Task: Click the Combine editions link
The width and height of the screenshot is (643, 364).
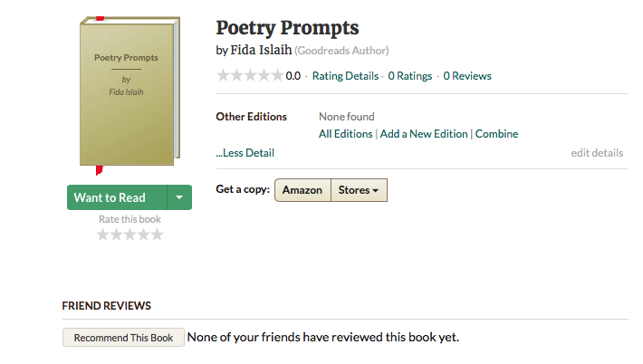Action: tap(497, 134)
